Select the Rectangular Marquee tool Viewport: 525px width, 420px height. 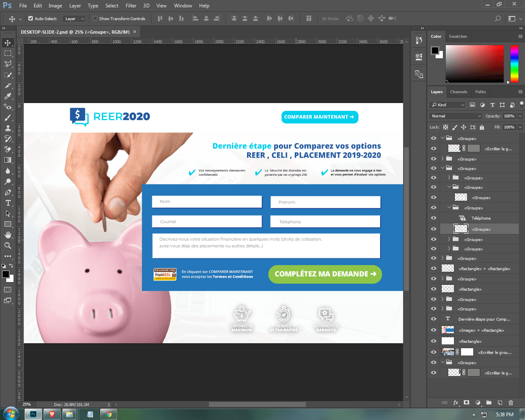8,53
